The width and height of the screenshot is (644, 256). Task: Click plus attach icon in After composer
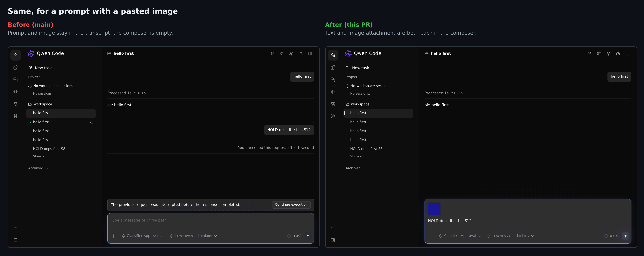tap(431, 236)
